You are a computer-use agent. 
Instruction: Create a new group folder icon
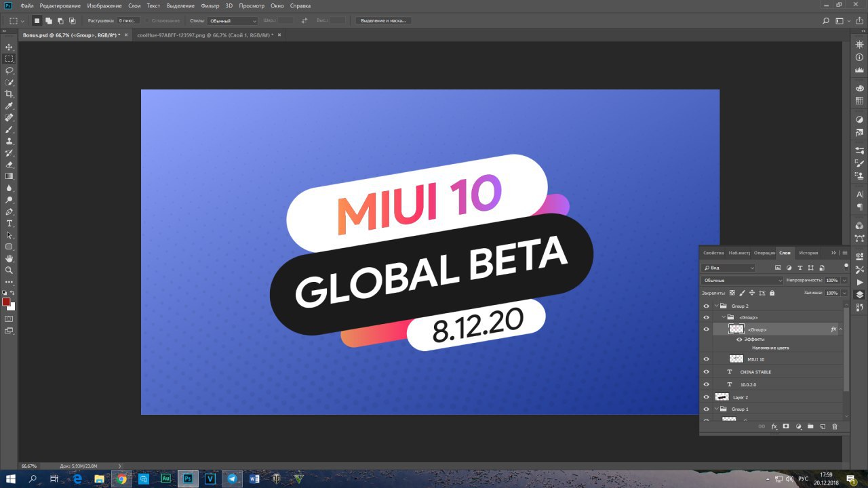point(810,426)
